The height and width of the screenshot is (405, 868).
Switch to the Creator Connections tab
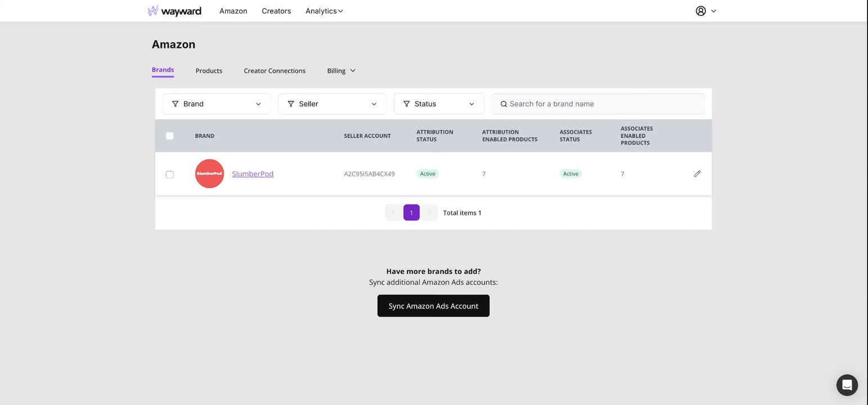[x=275, y=71]
